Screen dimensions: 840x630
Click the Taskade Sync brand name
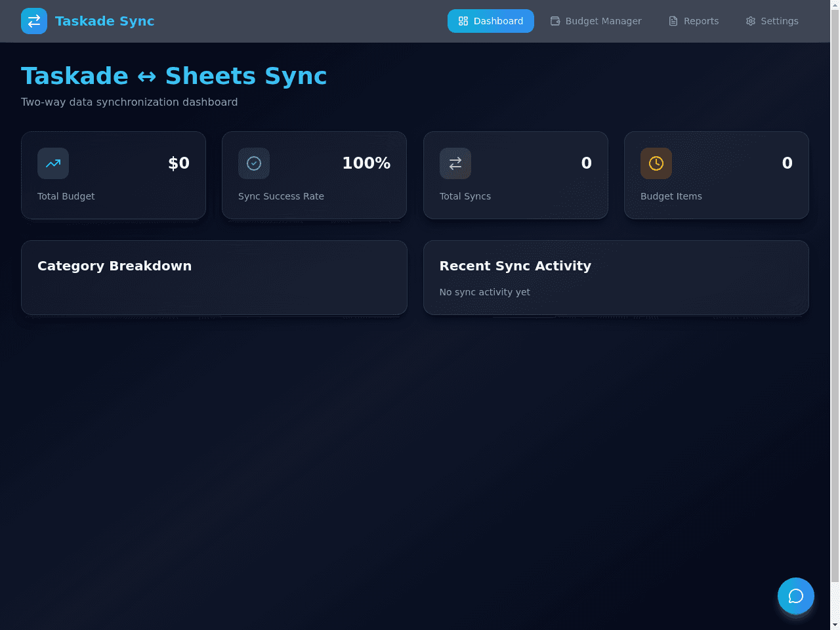click(105, 21)
